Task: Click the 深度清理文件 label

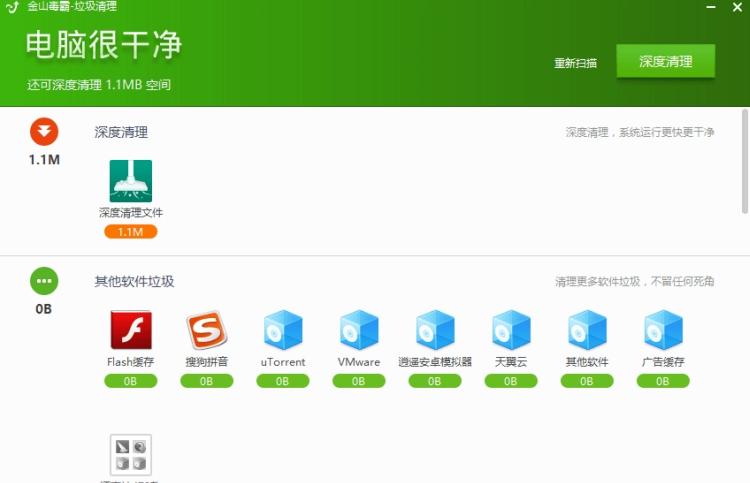Action: (131, 212)
